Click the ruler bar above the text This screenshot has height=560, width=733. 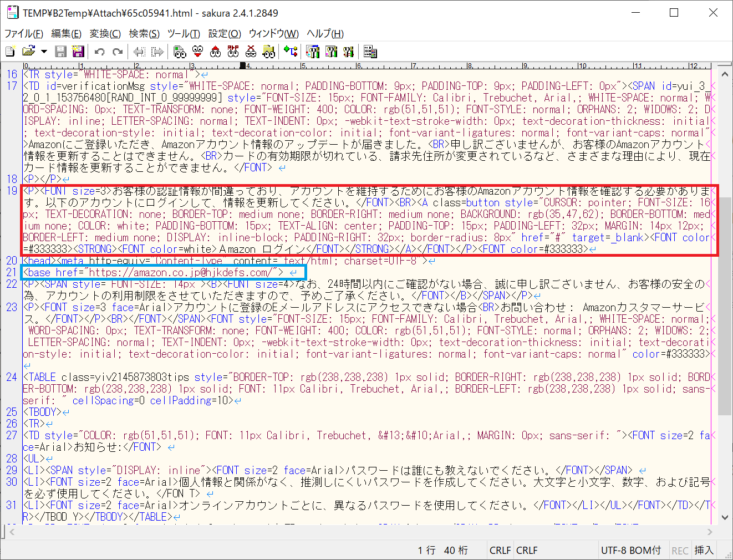(x=366, y=65)
